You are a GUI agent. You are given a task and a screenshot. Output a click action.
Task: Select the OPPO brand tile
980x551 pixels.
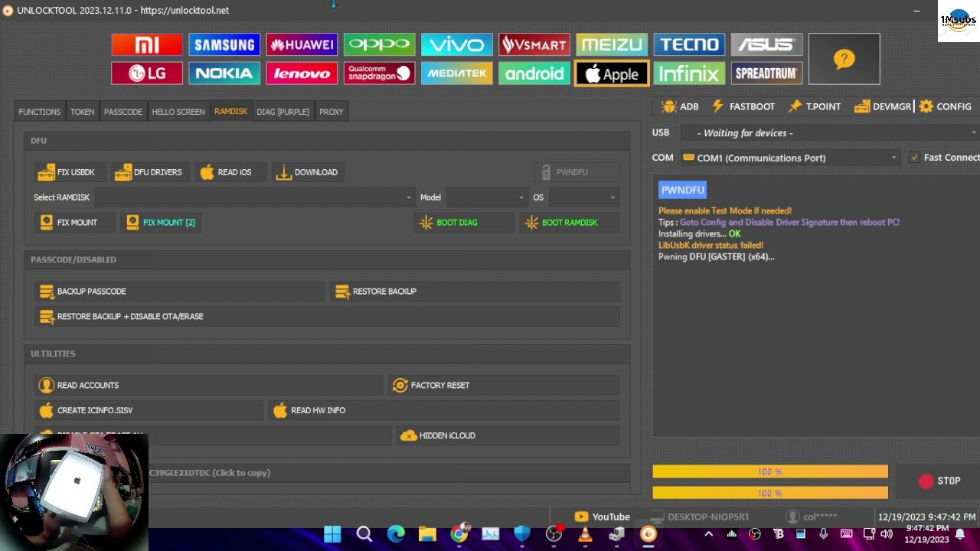click(379, 44)
